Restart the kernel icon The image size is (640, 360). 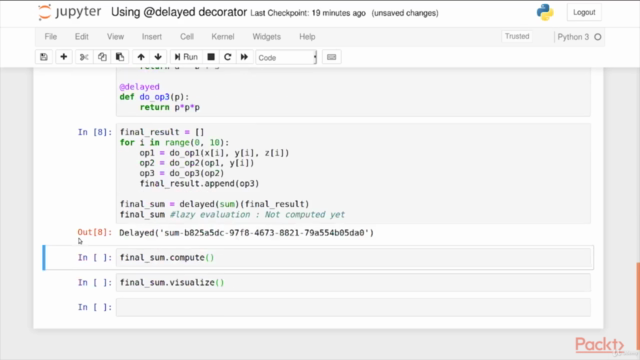(x=228, y=57)
